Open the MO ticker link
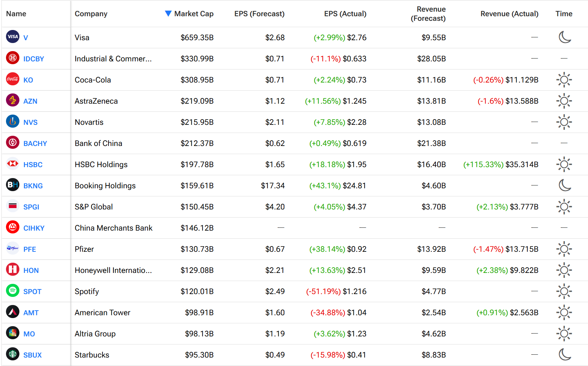Image resolution: width=588 pixels, height=366 pixels. pyautogui.click(x=29, y=334)
